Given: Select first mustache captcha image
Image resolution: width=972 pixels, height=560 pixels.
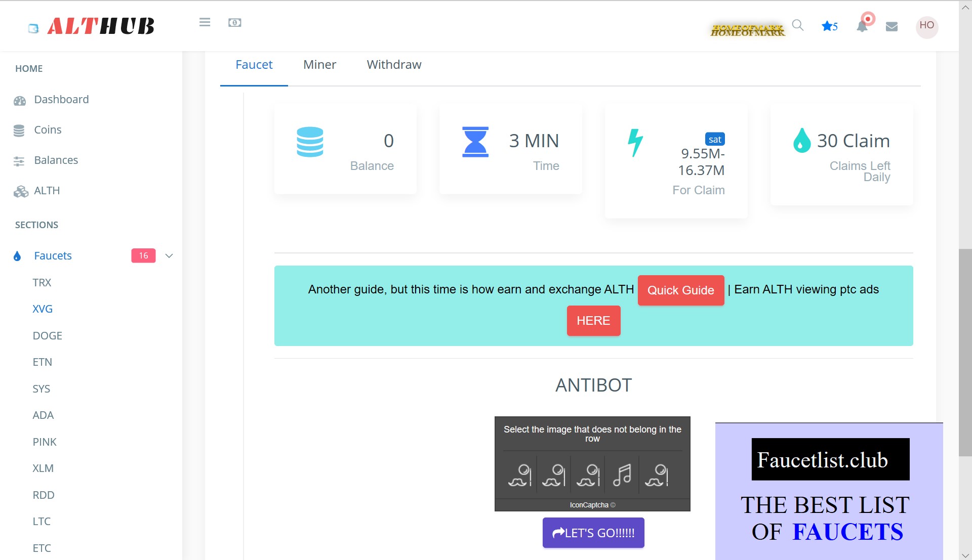Looking at the screenshot, I should [520, 475].
